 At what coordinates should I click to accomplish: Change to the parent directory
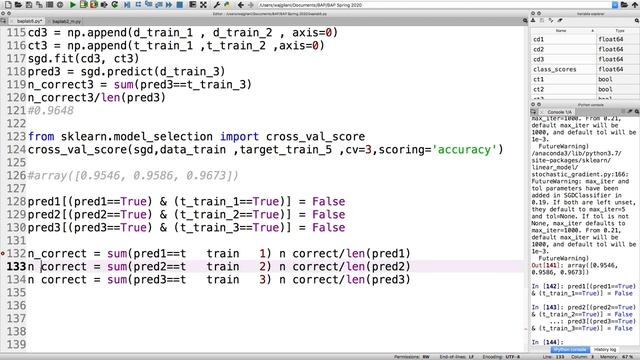635,5
